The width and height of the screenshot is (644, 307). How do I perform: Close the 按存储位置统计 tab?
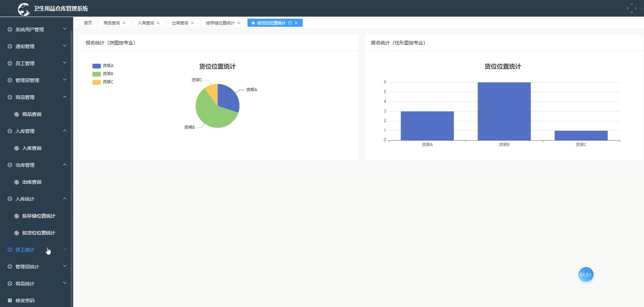239,23
